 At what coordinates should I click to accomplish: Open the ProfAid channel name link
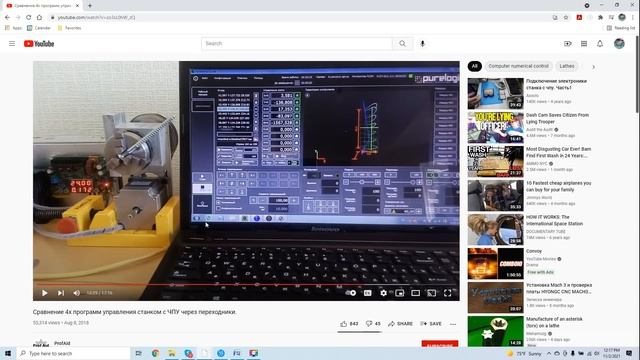(62, 343)
